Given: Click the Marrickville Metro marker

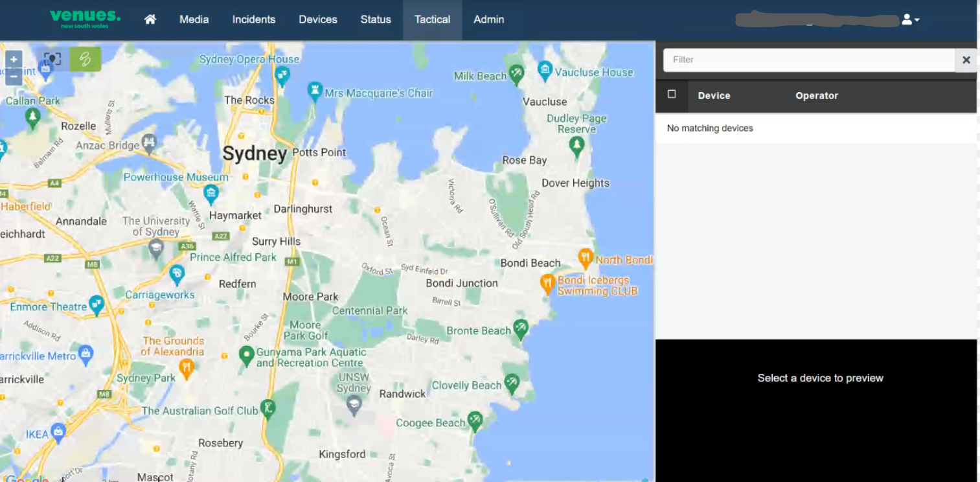Looking at the screenshot, I should [85, 354].
